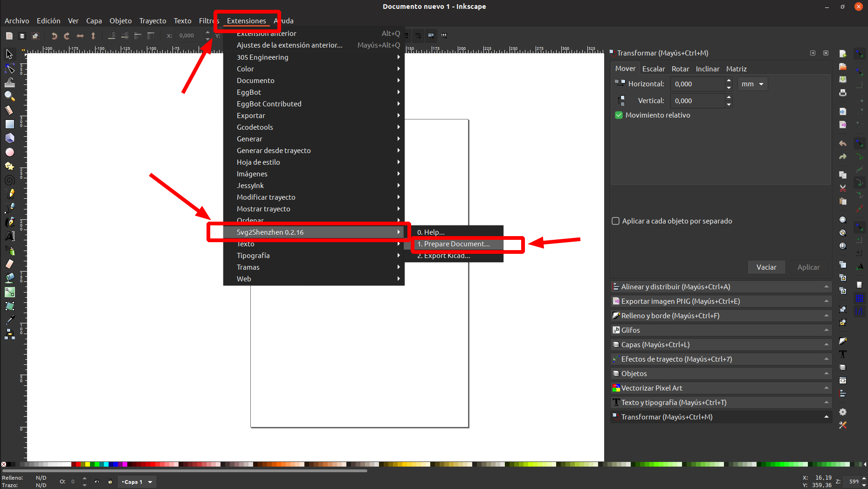868x489 pixels.
Task: Select the Selector arrow tool
Action: 9,55
